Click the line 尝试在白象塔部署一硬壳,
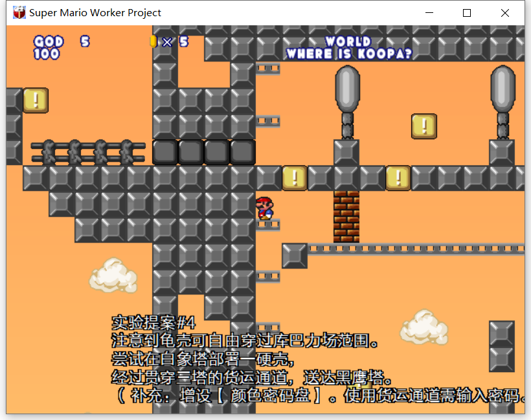 (203, 359)
